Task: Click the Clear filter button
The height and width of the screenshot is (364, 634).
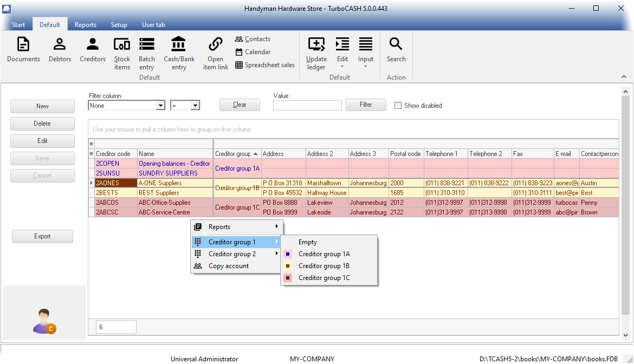Action: click(240, 105)
